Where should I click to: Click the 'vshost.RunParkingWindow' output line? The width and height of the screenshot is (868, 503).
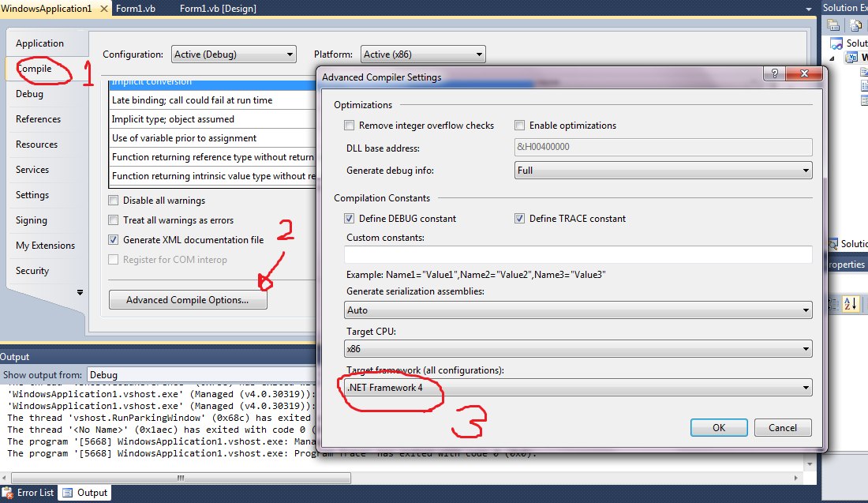(159, 418)
